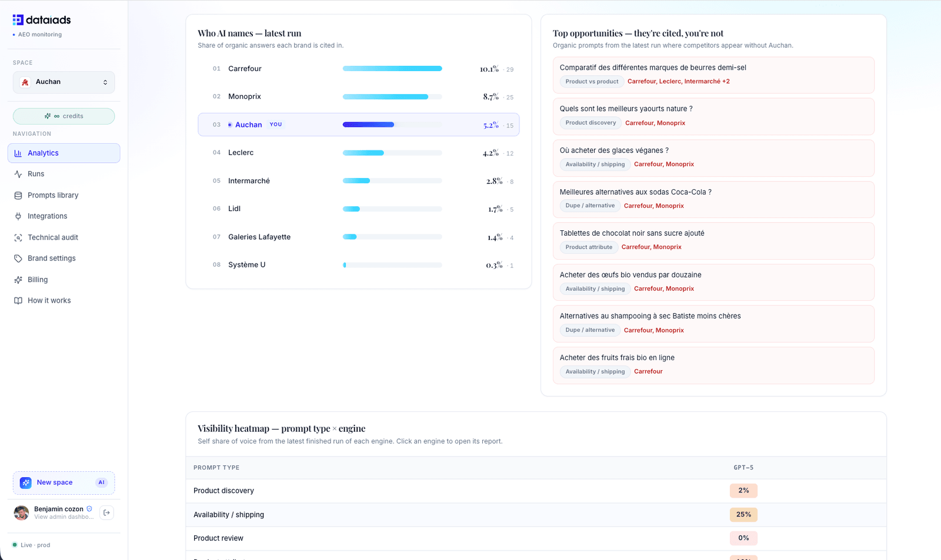The image size is (941, 560).
Task: Click the Billing sparkles icon
Action: pos(18,280)
